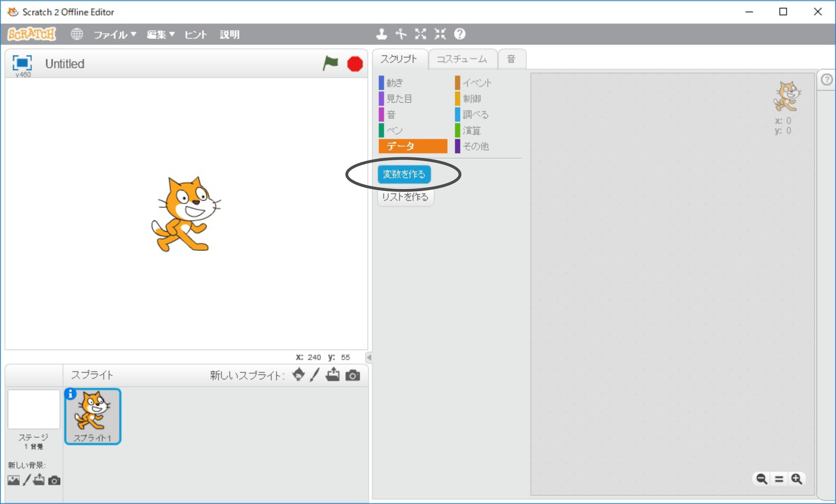Upload sprite from file icon
Image resolution: width=836 pixels, height=504 pixels.
[x=333, y=374]
